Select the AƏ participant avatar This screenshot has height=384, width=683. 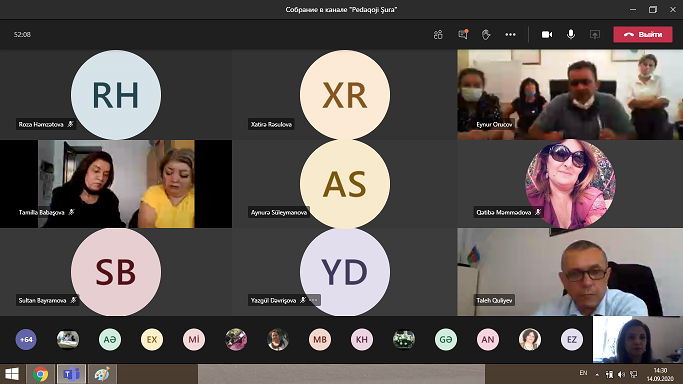pos(110,339)
